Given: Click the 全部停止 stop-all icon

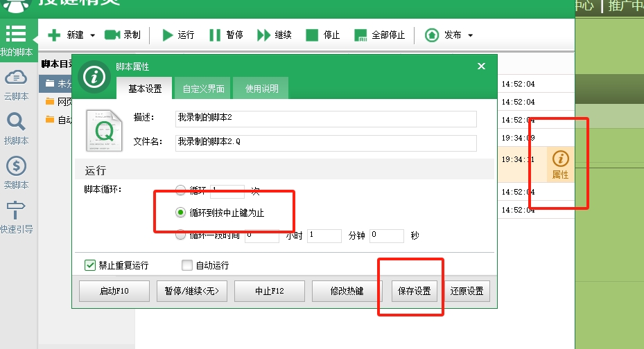Looking at the screenshot, I should point(360,35).
